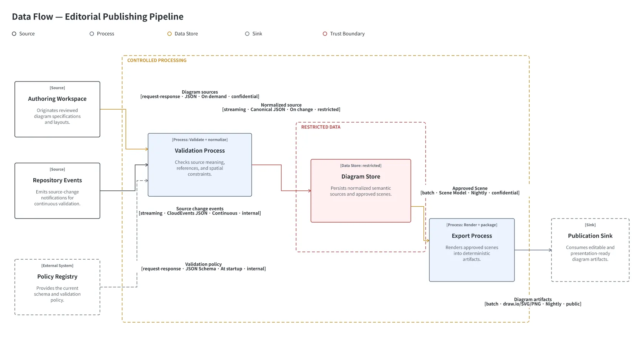Select the Publication Sink node
Image resolution: width=644 pixels, height=363 pixels.
590,250
